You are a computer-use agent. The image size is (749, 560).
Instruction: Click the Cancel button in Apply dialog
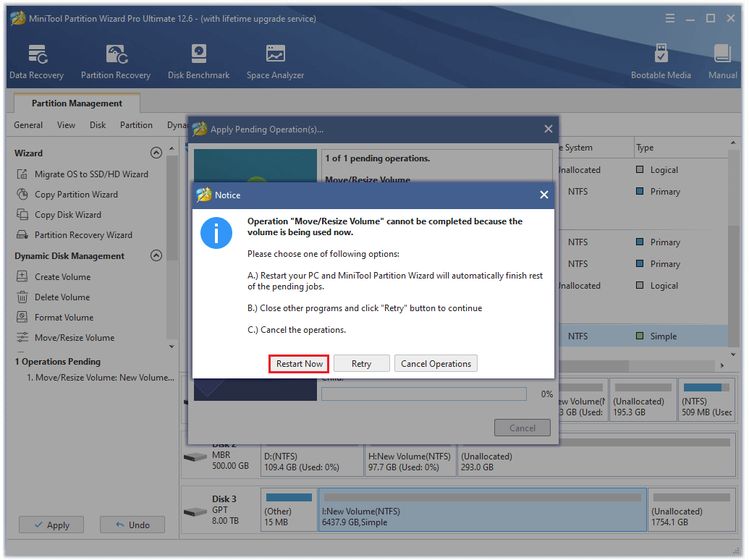coord(522,428)
